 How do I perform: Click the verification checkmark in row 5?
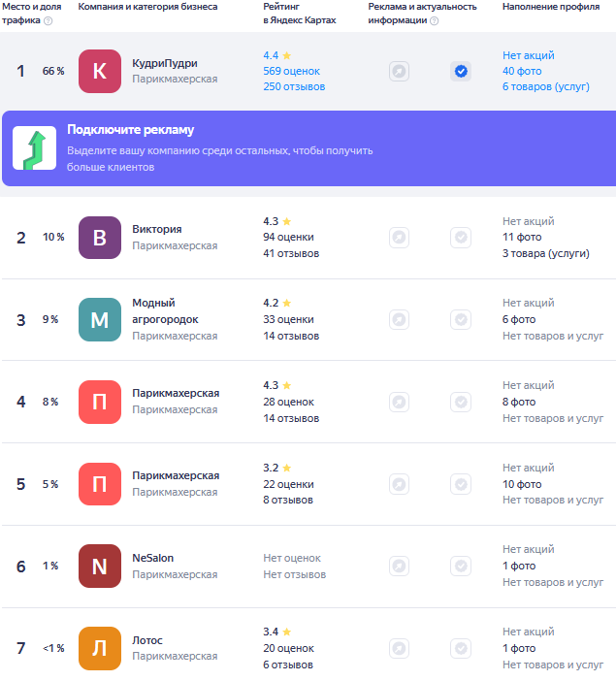click(x=461, y=484)
